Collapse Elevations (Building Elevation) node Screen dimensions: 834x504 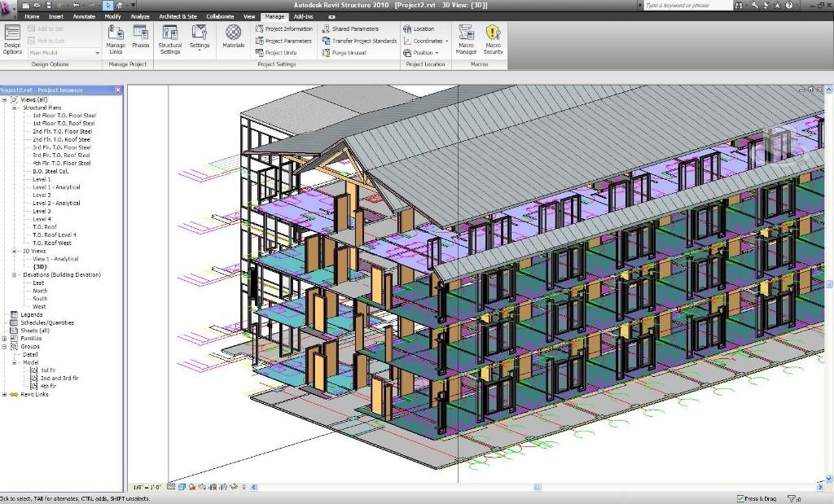click(15, 275)
